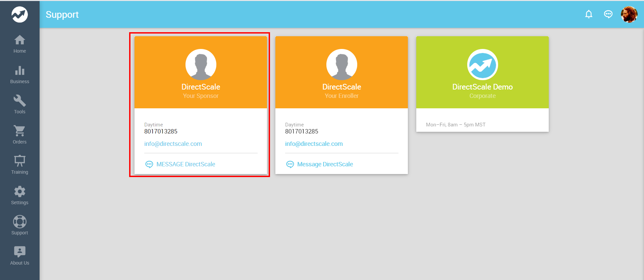
Task: Click the sponsor's avatar silhouette
Action: pyautogui.click(x=201, y=64)
